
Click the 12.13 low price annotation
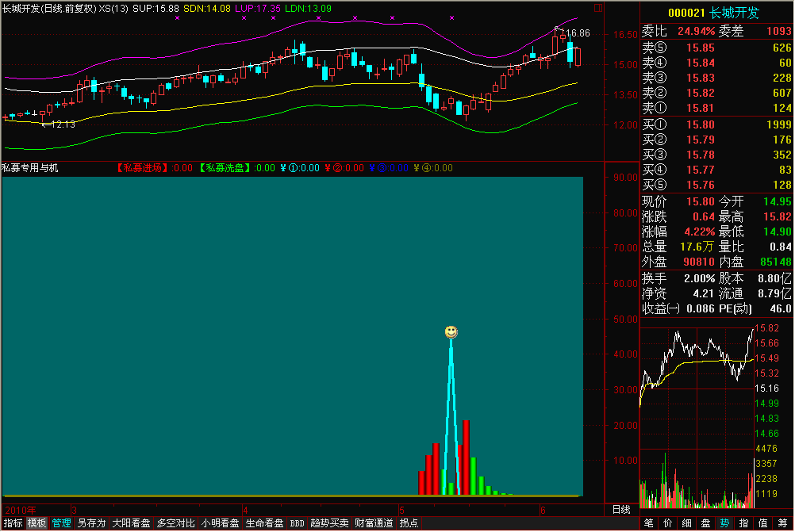coord(63,124)
